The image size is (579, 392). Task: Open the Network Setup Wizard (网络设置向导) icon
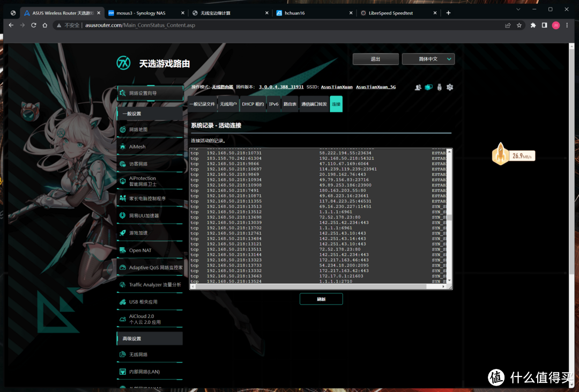pyautogui.click(x=123, y=93)
